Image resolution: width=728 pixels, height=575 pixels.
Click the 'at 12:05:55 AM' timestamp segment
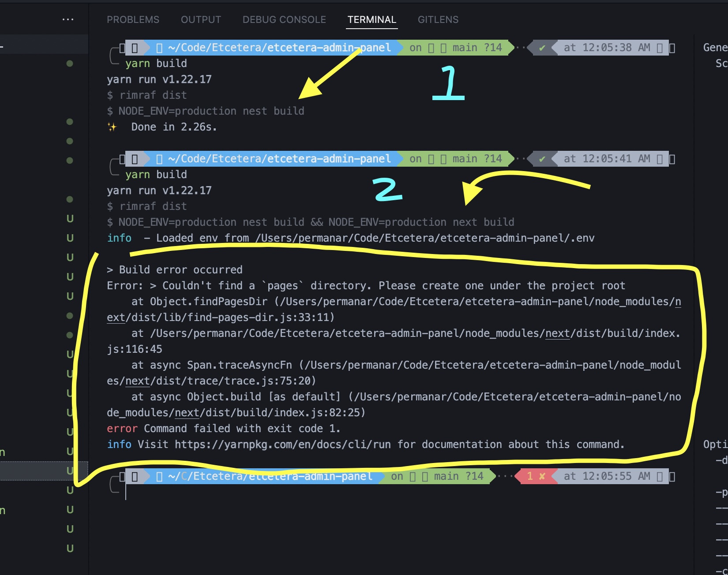pyautogui.click(x=608, y=476)
